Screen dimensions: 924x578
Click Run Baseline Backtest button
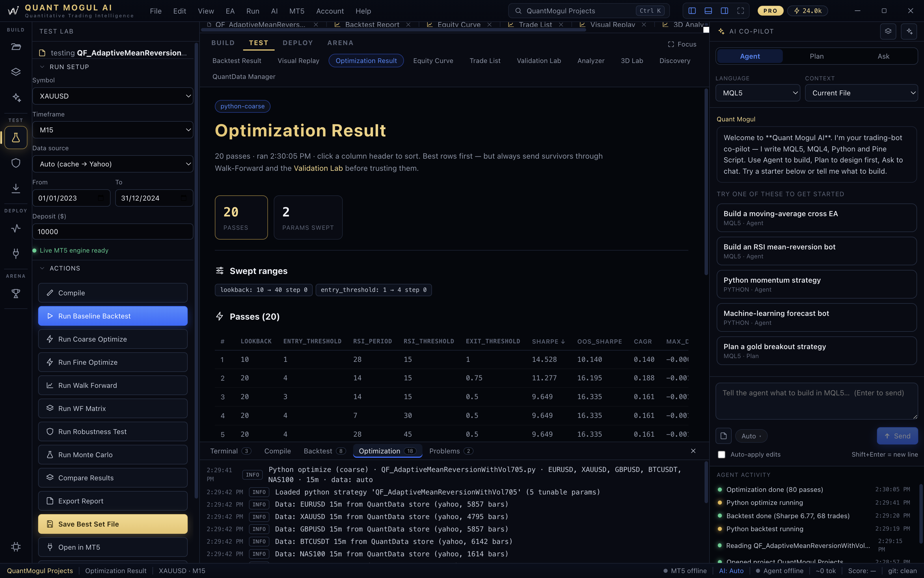[x=113, y=316]
